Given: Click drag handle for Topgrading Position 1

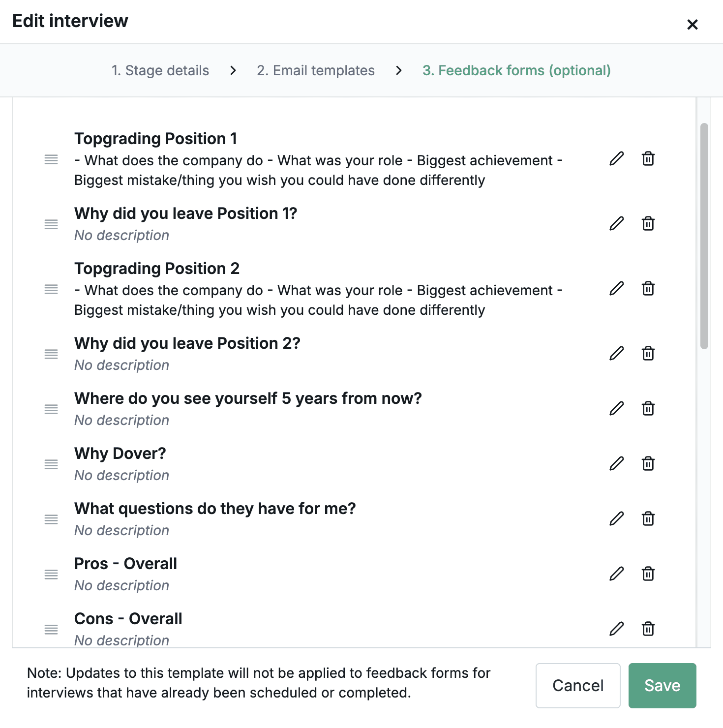Looking at the screenshot, I should (51, 159).
